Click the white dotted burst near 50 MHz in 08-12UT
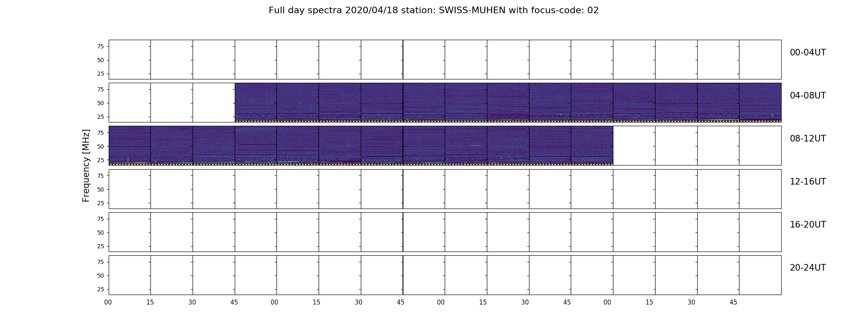This screenshot has height=331, width=868. coord(475,145)
